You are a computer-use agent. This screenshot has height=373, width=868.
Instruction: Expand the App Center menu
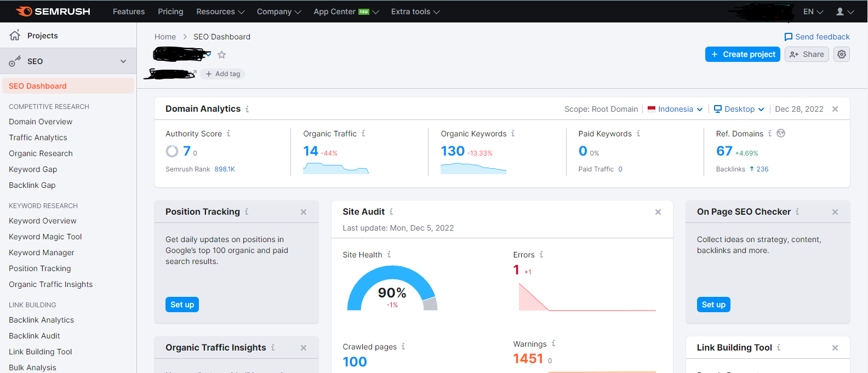point(346,12)
